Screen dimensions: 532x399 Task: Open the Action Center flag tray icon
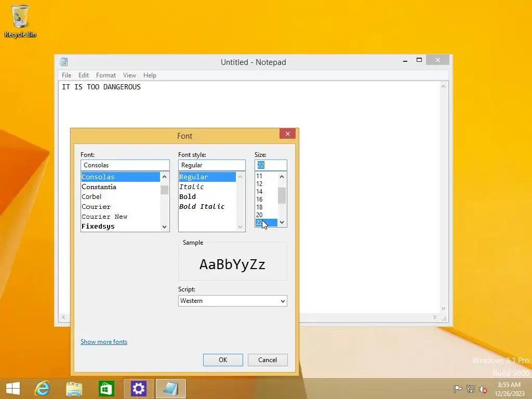tap(458, 389)
